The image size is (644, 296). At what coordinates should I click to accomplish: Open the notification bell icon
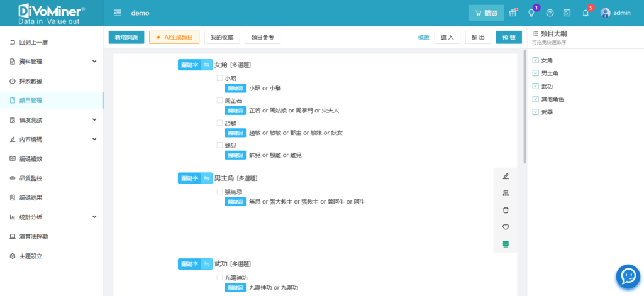(x=585, y=13)
